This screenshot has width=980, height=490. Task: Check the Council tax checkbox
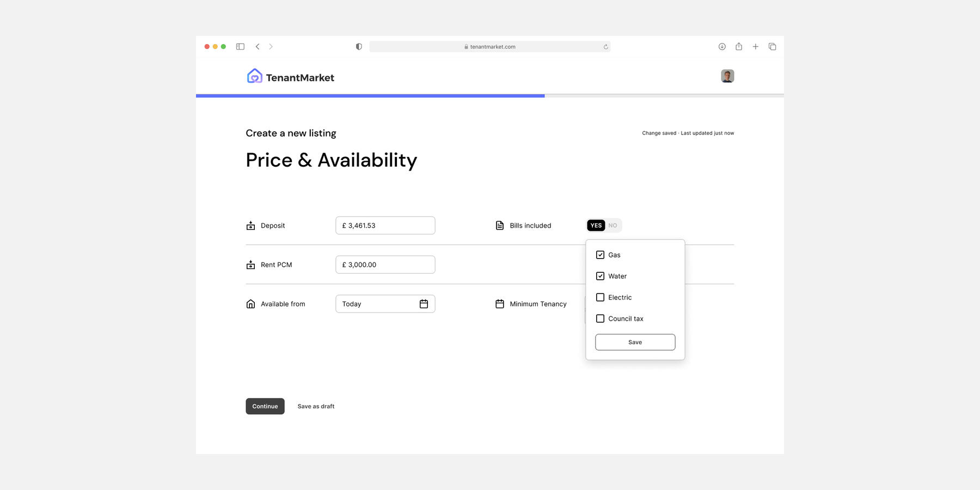[x=600, y=318]
